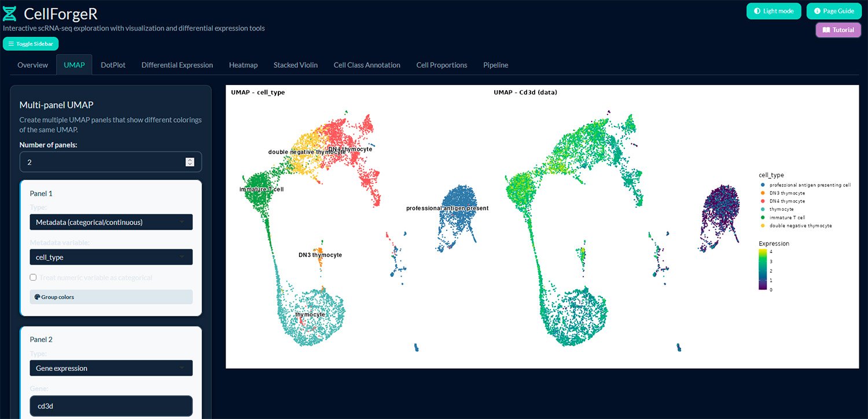Click the 'Multi-panel UMAP' heading
The width and height of the screenshot is (868, 419).
(x=56, y=105)
